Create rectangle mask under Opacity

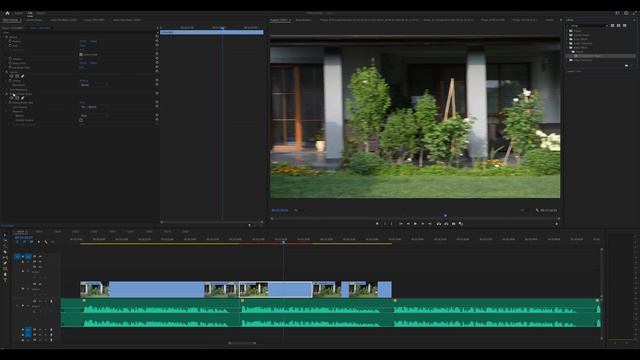point(17,76)
